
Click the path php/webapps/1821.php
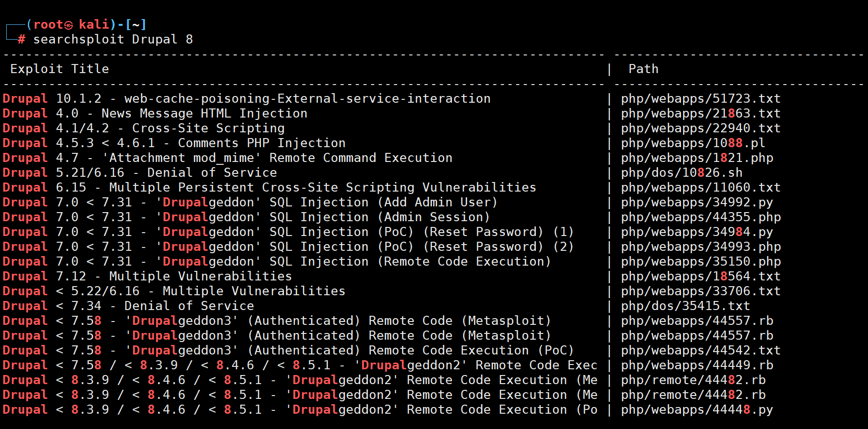pos(697,158)
